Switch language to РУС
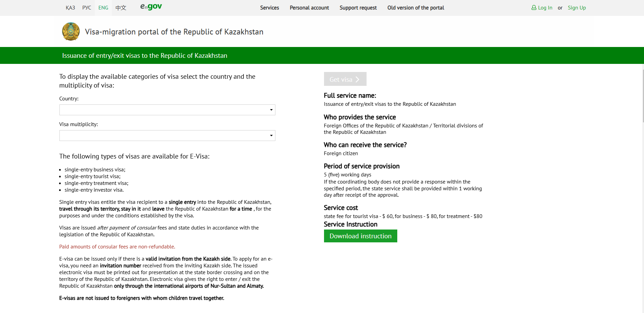Viewport: 644px width, 313px height. (x=86, y=7)
